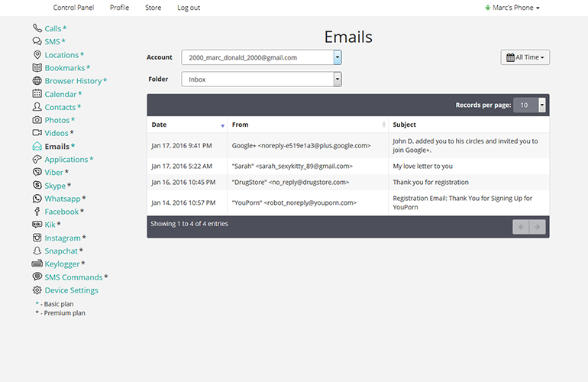Open the Control Panel menu item
Screen dimensions: 588x382
click(73, 8)
